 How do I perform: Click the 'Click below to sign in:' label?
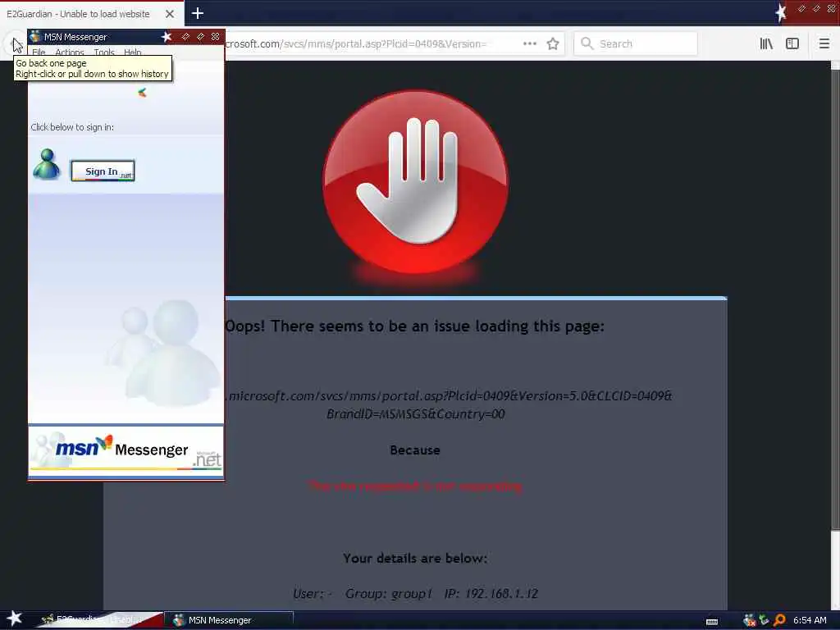click(x=72, y=127)
